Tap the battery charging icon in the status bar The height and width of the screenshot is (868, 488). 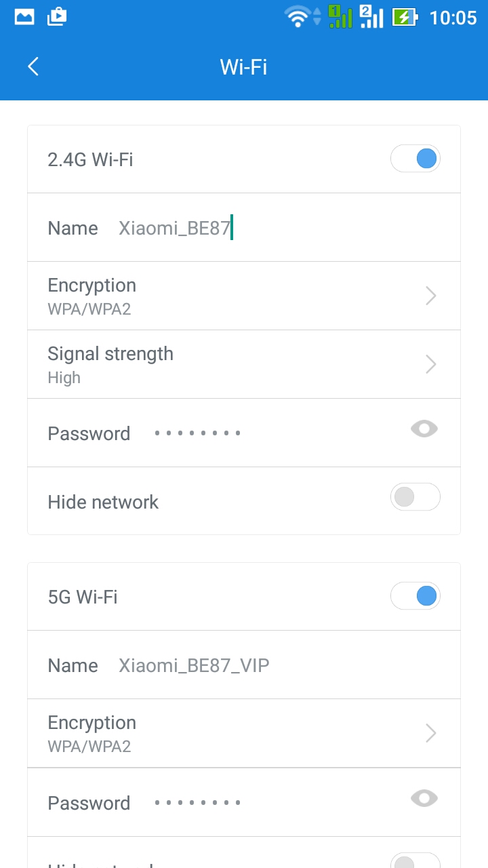coord(405,17)
